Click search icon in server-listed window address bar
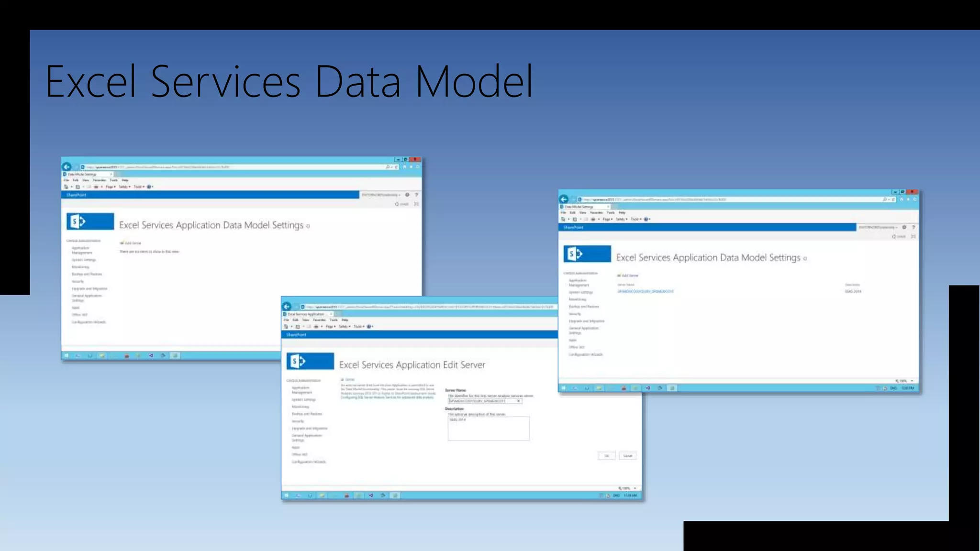Viewport: 980px width, 551px height. tap(885, 199)
